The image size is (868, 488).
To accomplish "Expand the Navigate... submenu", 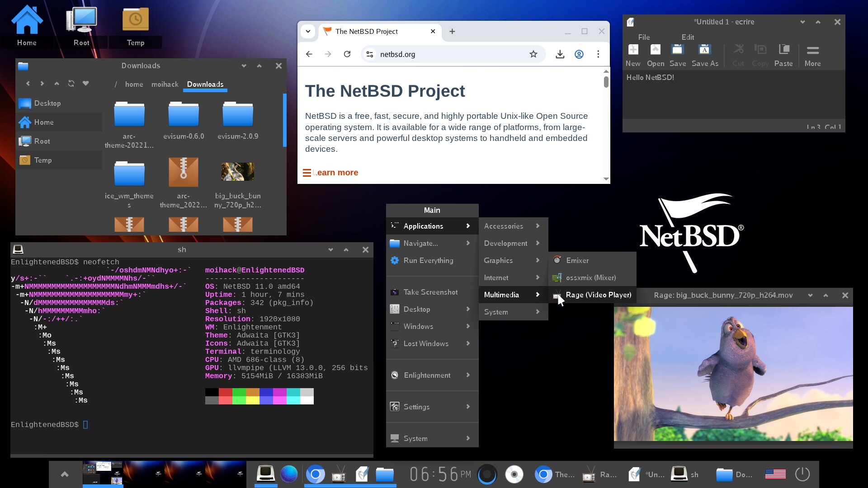I will tap(432, 243).
